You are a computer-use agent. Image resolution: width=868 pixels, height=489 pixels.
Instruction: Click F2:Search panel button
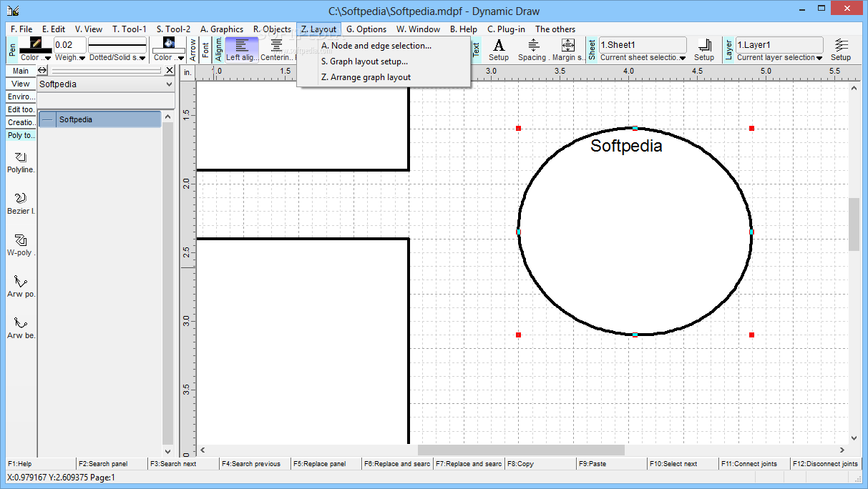coord(111,463)
